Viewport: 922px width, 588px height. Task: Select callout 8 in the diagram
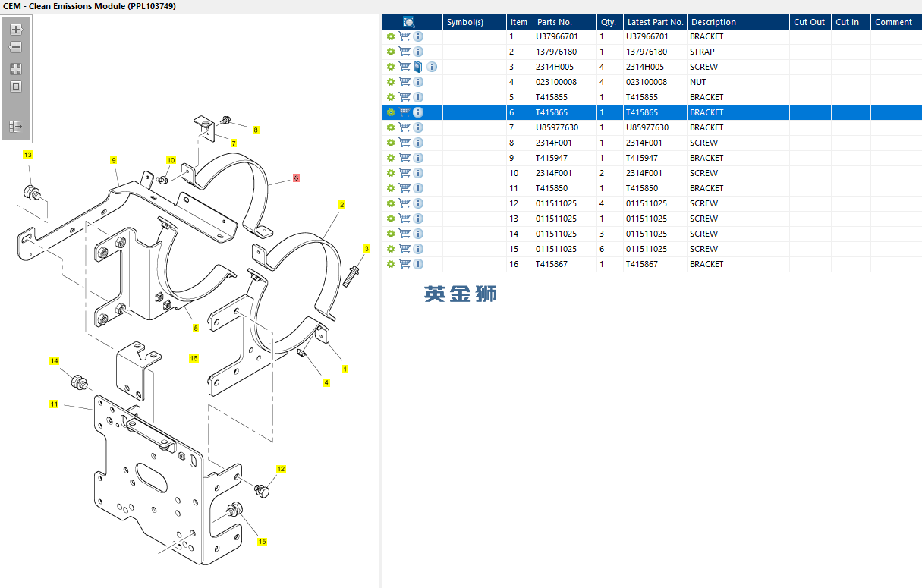[x=256, y=130]
